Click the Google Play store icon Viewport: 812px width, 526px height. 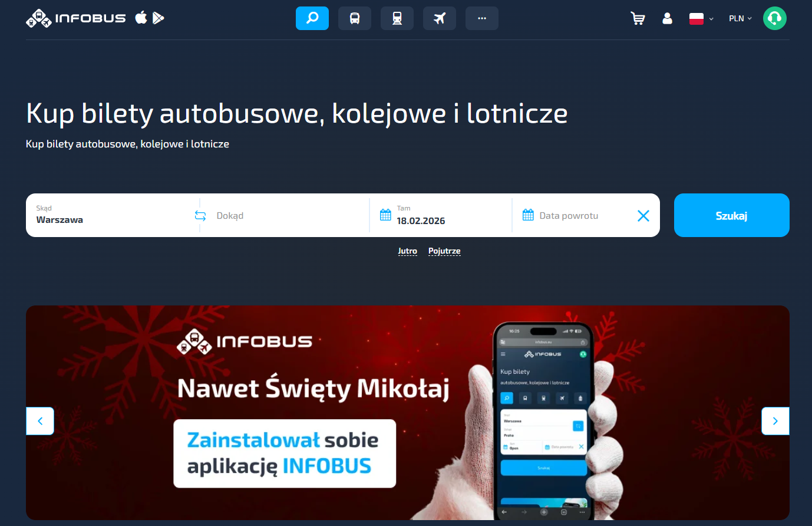(158, 18)
